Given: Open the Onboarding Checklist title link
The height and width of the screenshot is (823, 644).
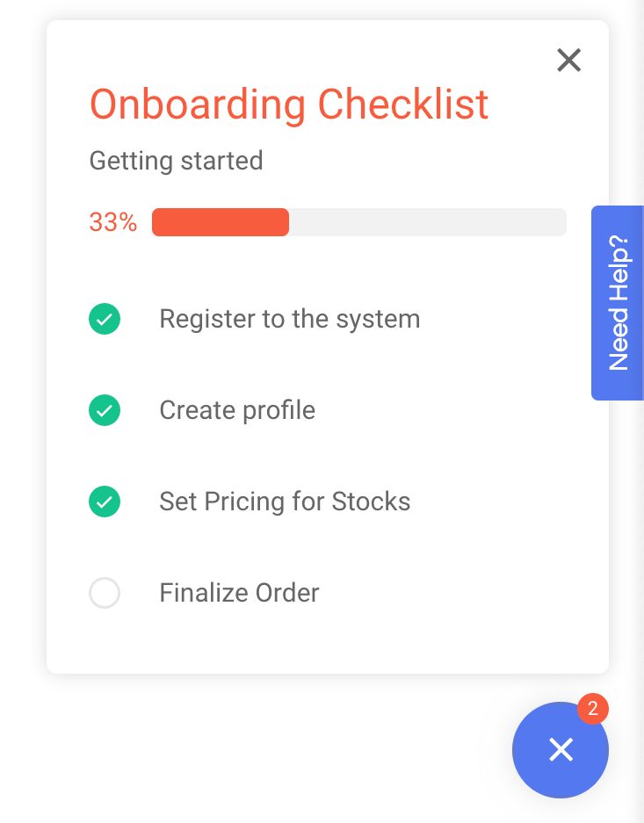Looking at the screenshot, I should click(x=289, y=105).
